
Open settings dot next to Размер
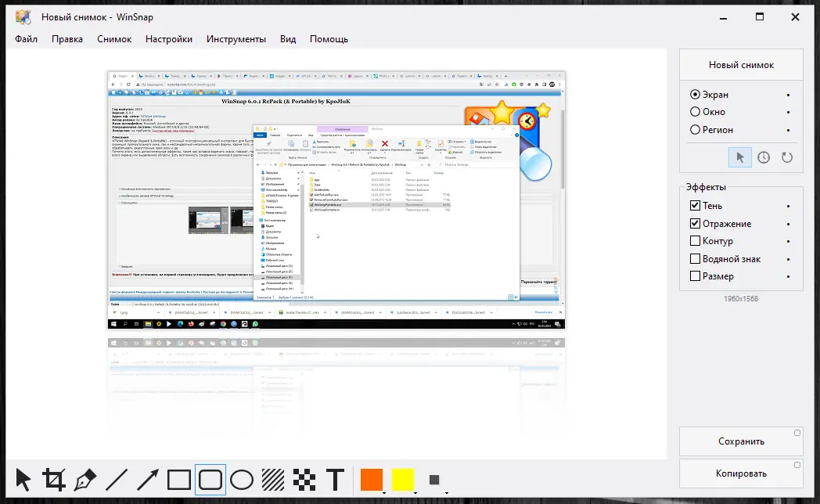(788, 276)
